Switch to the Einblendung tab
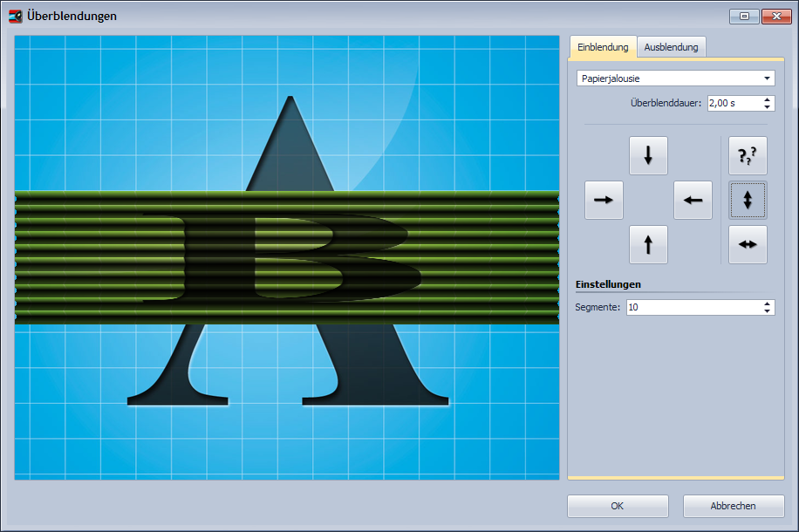The width and height of the screenshot is (799, 532). (603, 47)
